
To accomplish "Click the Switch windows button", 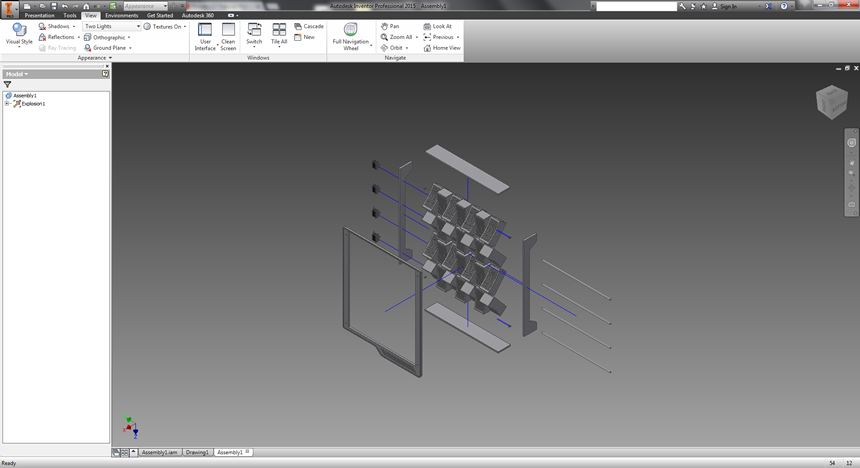I will click(254, 35).
